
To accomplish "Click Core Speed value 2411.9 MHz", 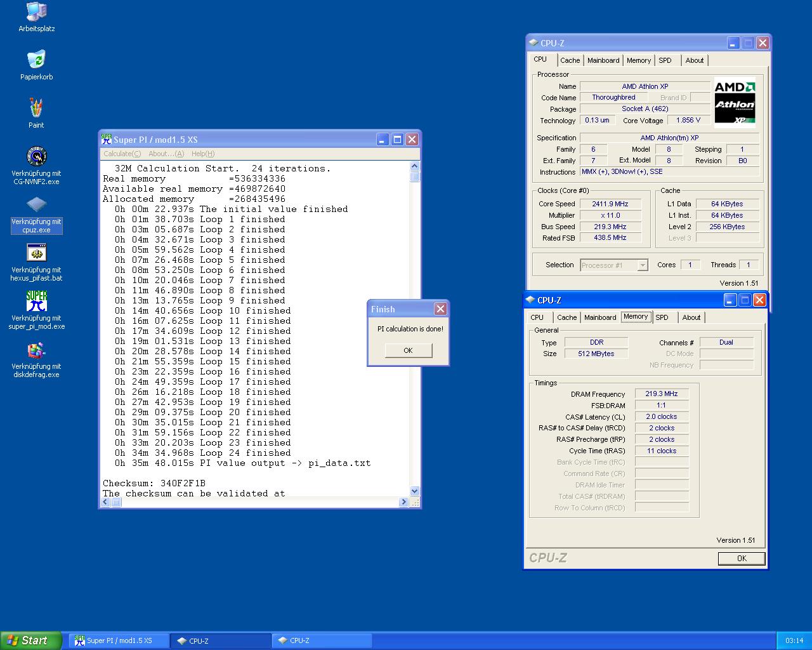I will pyautogui.click(x=610, y=204).
